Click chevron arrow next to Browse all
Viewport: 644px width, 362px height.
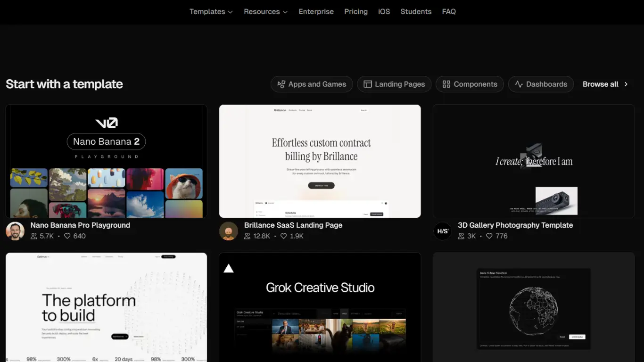(x=626, y=84)
